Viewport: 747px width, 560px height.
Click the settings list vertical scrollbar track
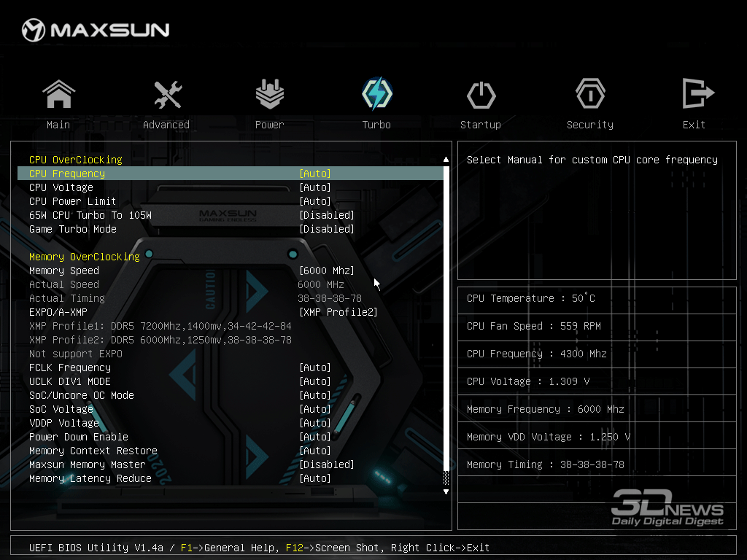[x=446, y=325]
